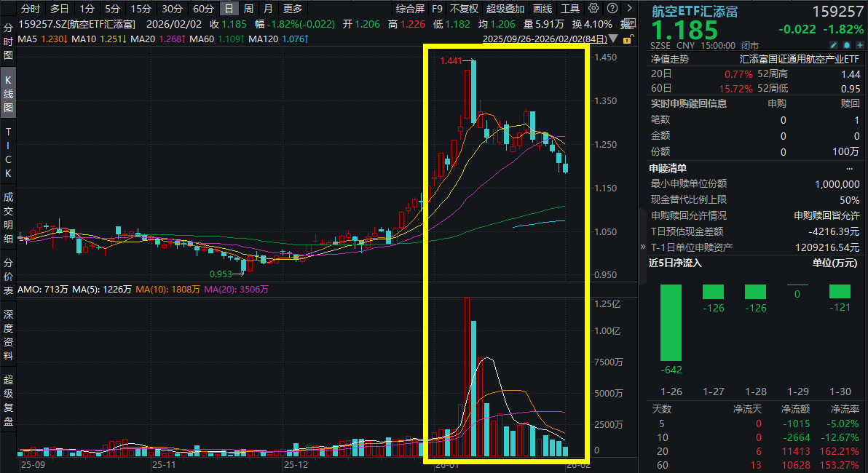Switch to the 周 weekly chart tab

pos(248,9)
